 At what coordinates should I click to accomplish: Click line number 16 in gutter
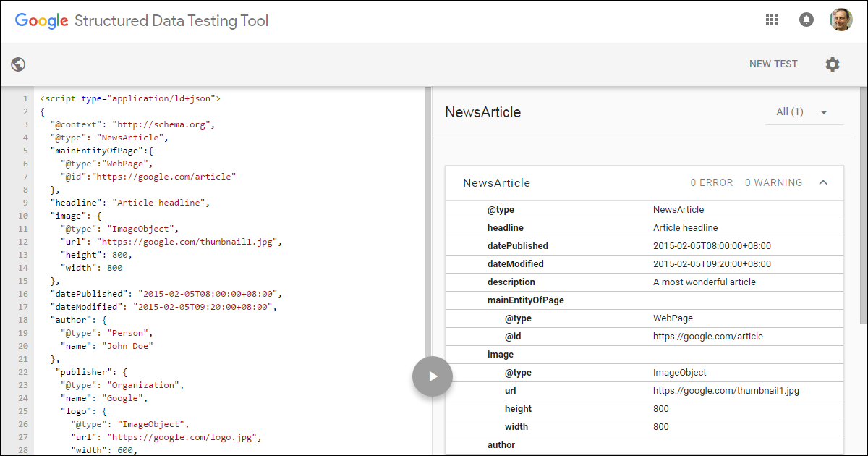[x=24, y=294]
